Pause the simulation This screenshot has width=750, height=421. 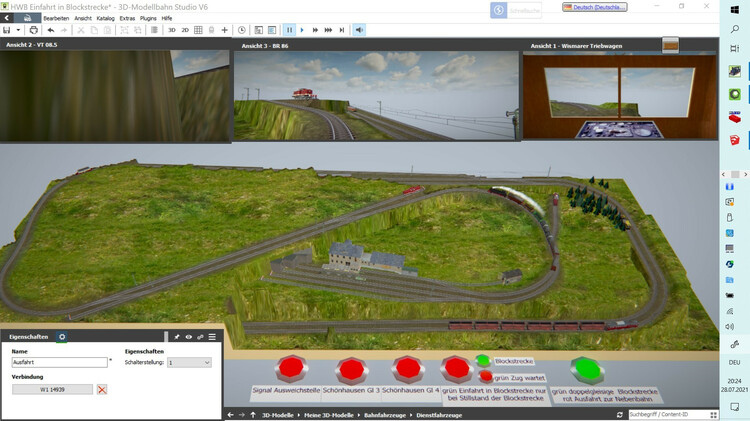290,30
